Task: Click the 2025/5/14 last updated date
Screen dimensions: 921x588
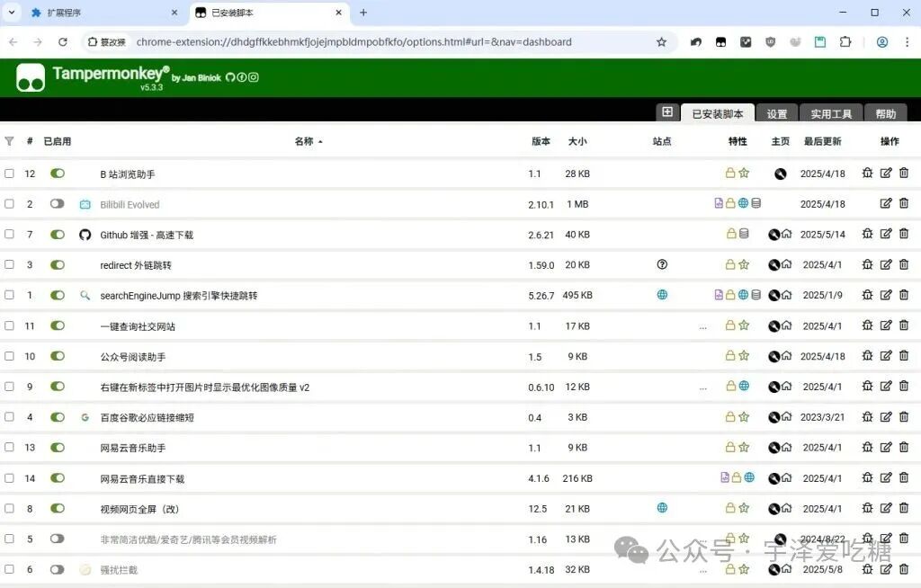Action: pos(822,235)
